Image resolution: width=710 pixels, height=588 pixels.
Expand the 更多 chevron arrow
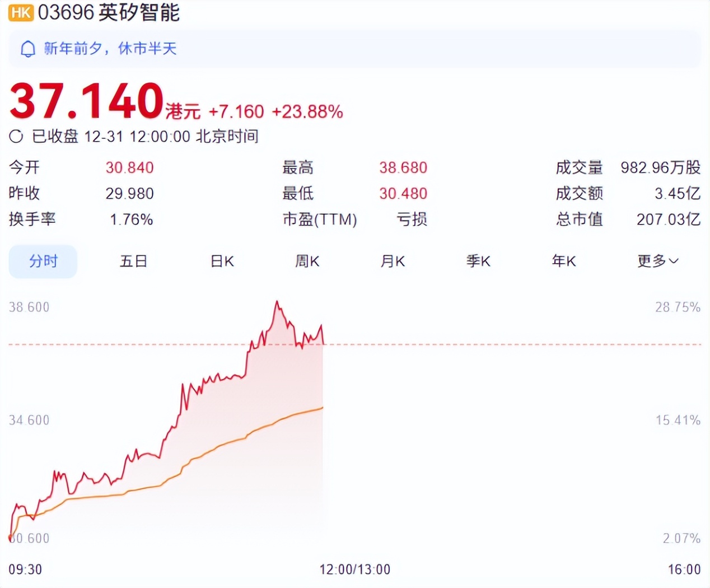pyautogui.click(x=674, y=261)
